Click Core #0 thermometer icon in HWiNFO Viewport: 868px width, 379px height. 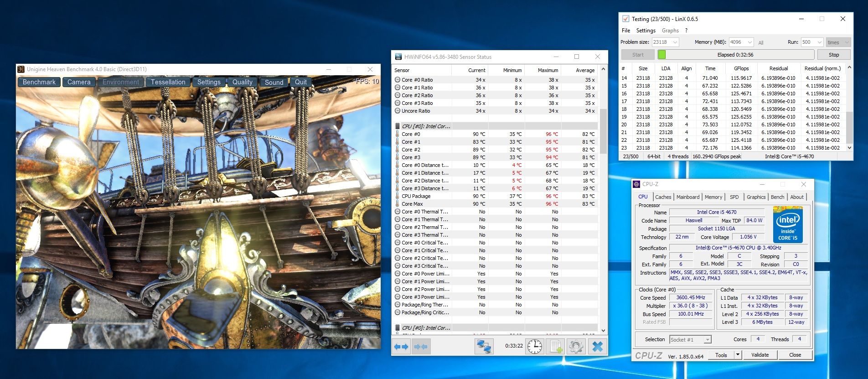pyautogui.click(x=398, y=134)
